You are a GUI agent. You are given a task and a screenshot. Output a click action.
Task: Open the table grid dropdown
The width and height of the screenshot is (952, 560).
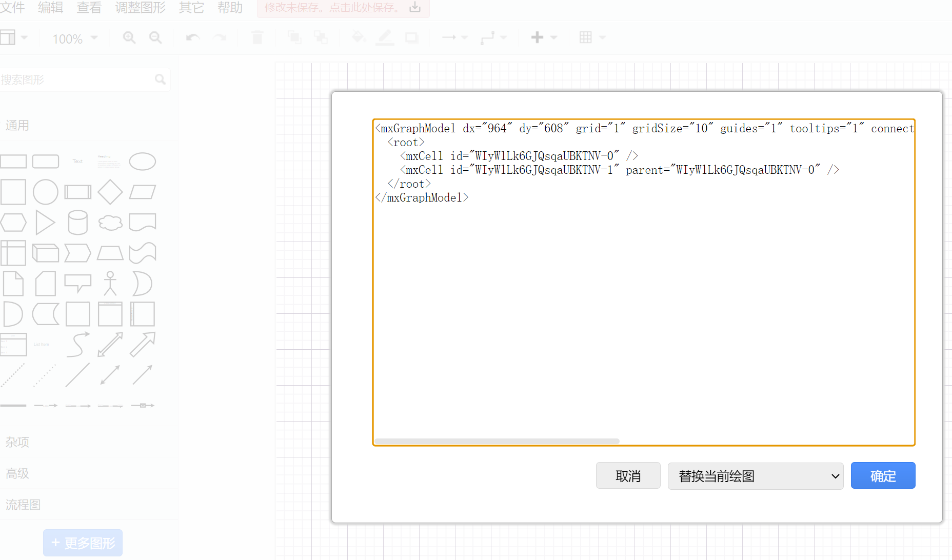592,37
